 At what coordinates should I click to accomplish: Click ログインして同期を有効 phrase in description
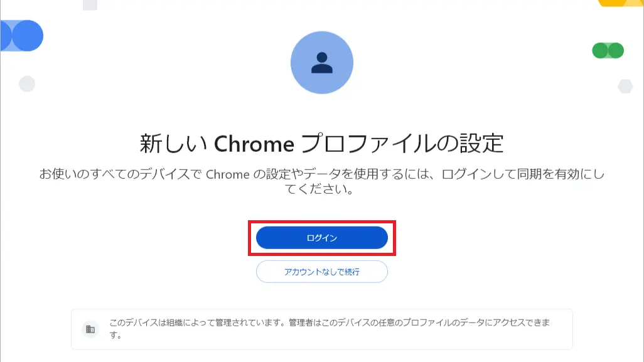point(510,174)
